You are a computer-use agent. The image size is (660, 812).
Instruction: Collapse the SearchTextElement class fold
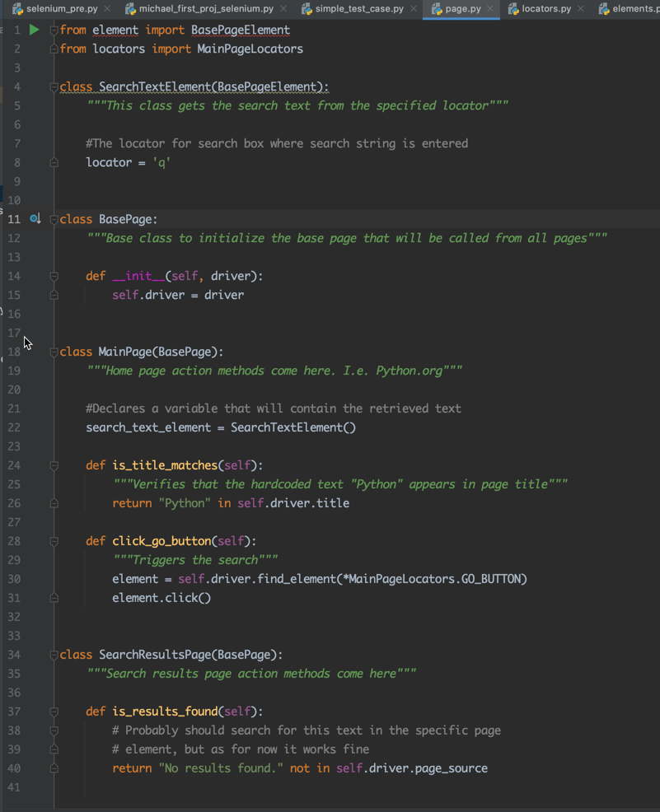54,87
